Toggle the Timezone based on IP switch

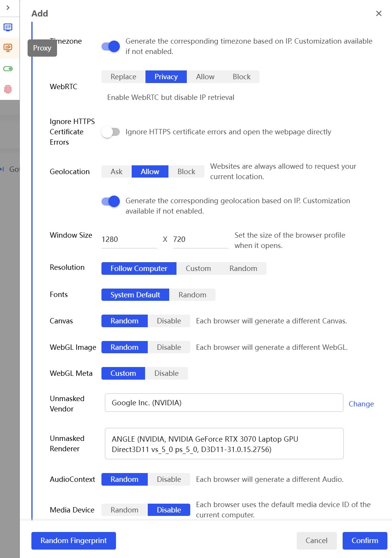(111, 46)
